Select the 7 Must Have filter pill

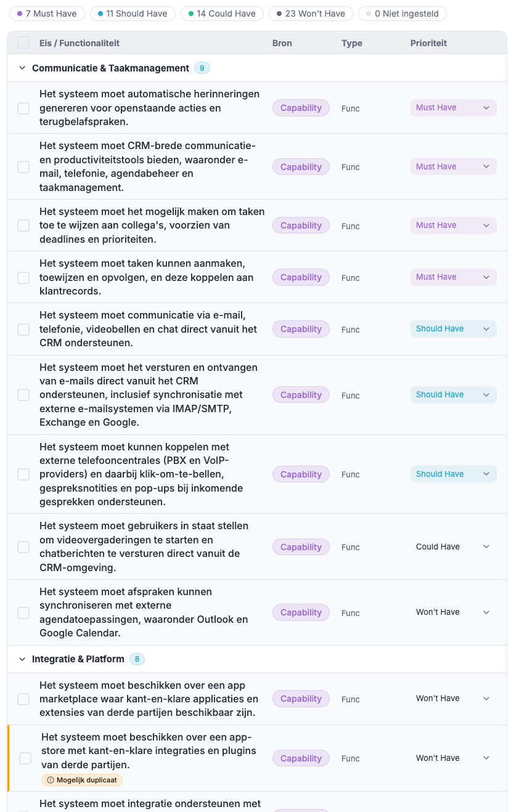[x=46, y=13]
